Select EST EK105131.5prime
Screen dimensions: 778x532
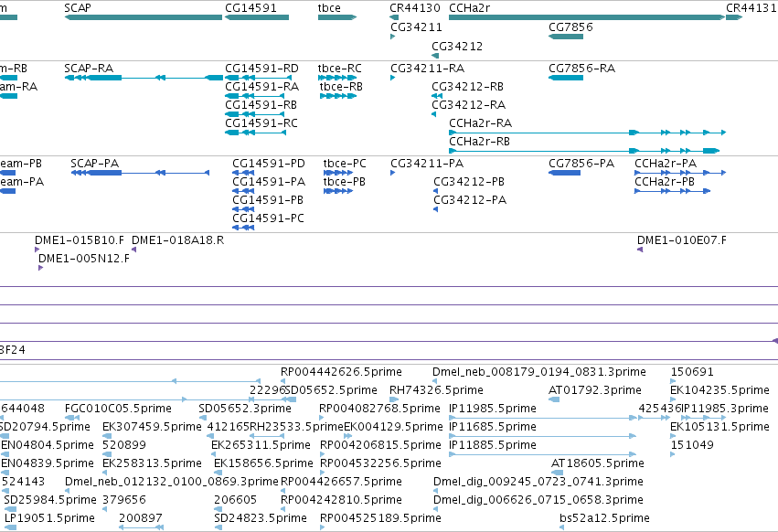click(x=719, y=427)
